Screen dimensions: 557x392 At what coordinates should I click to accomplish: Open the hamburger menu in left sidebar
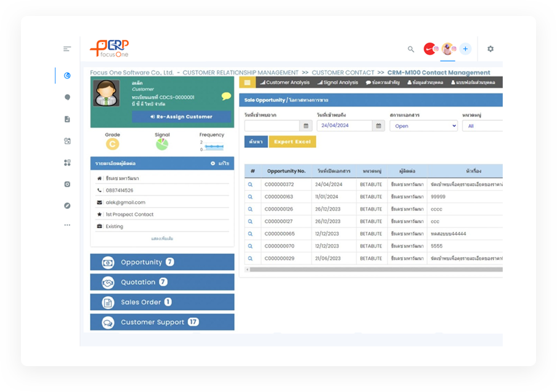tap(67, 49)
